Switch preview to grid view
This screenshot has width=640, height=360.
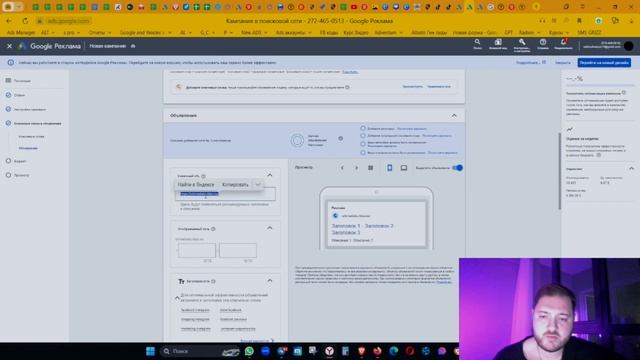pos(371,168)
